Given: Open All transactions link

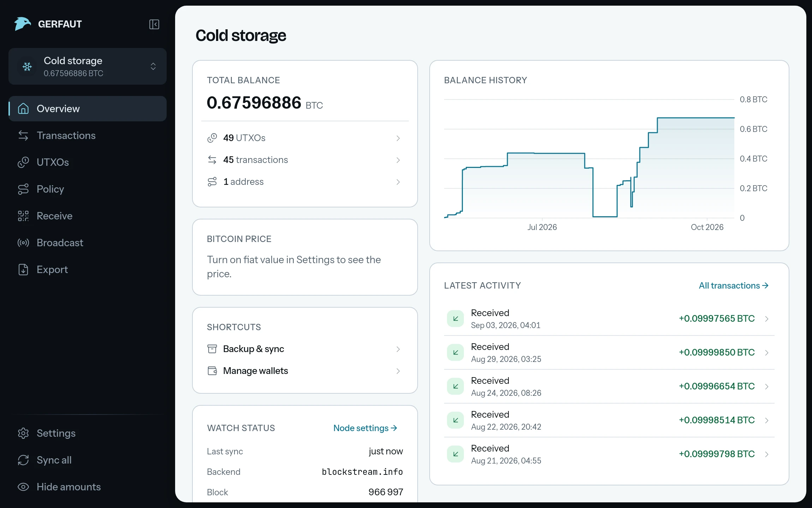Looking at the screenshot, I should (734, 285).
